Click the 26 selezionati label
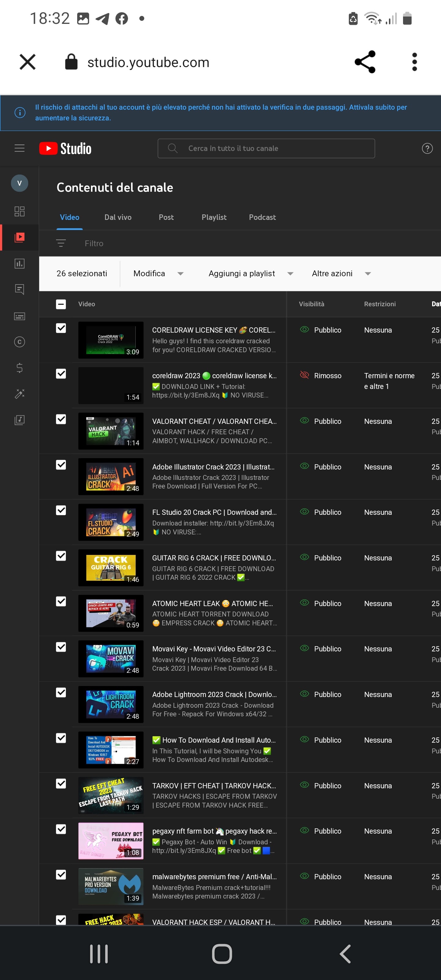 (x=82, y=273)
